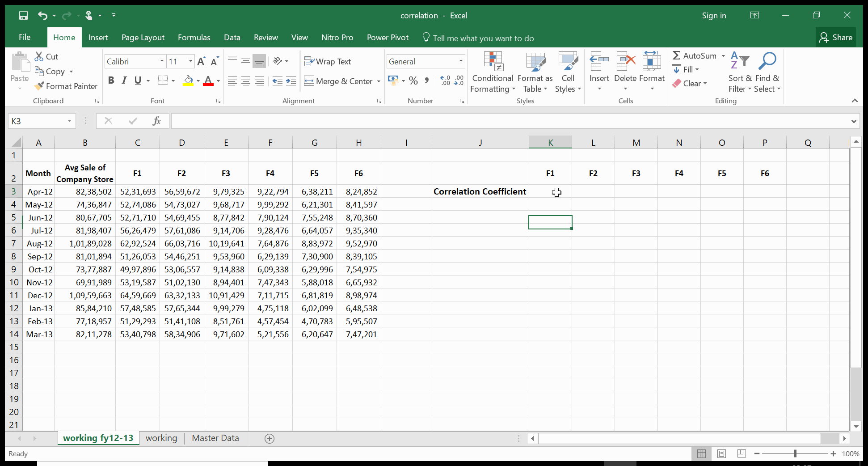
Task: Open the File tab
Action: click(25, 38)
